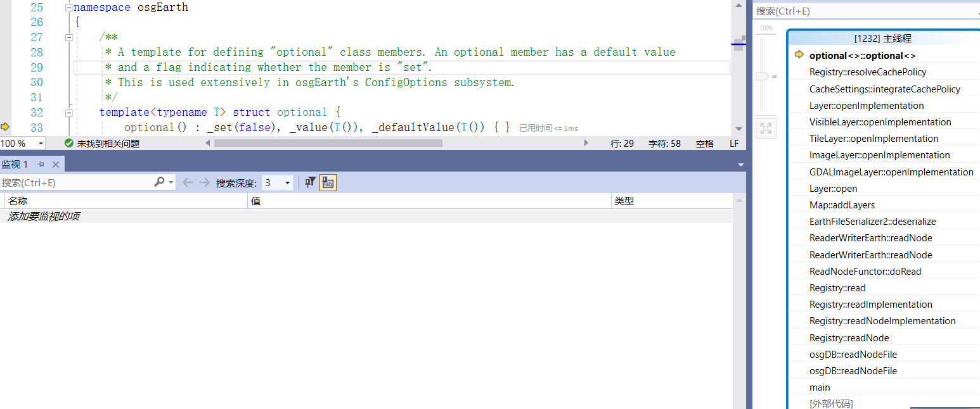980x409 pixels.
Task: Click the 添加要监视的项 row
Action: tap(366, 217)
